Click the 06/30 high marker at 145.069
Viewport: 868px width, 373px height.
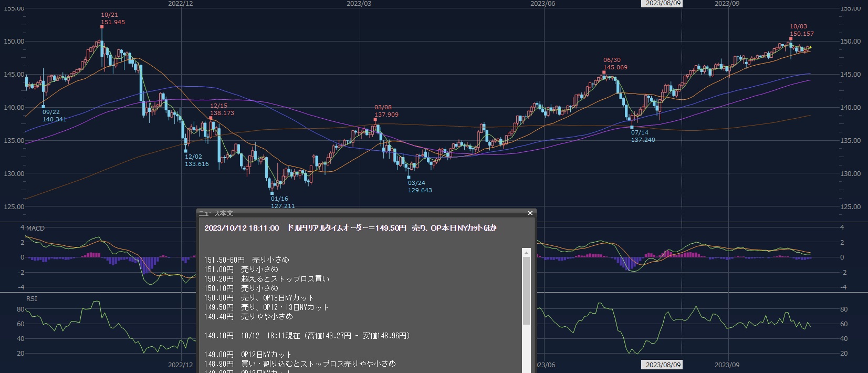click(604, 72)
